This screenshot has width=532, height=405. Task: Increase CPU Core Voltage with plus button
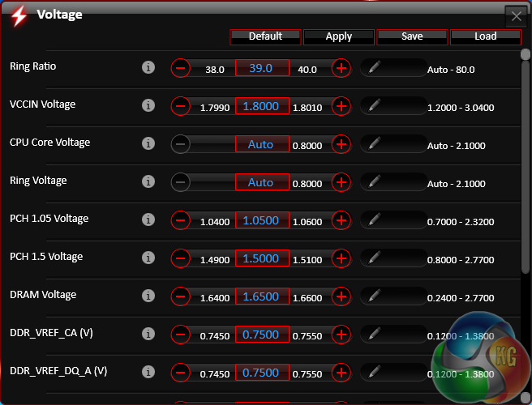click(341, 144)
